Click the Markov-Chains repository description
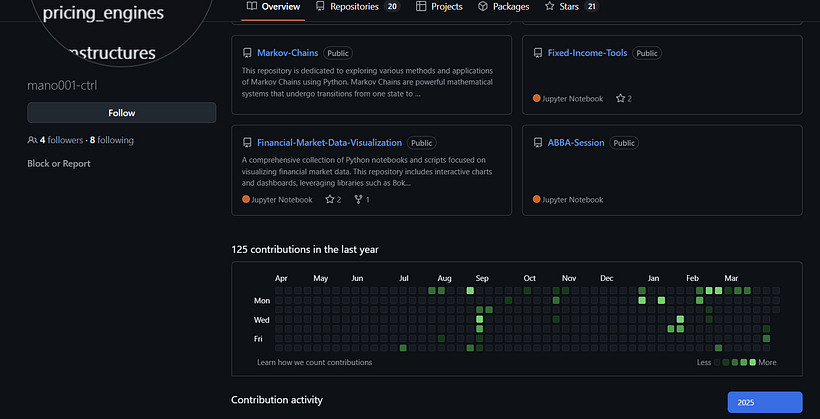Image resolution: width=820 pixels, height=419 pixels. pos(367,82)
